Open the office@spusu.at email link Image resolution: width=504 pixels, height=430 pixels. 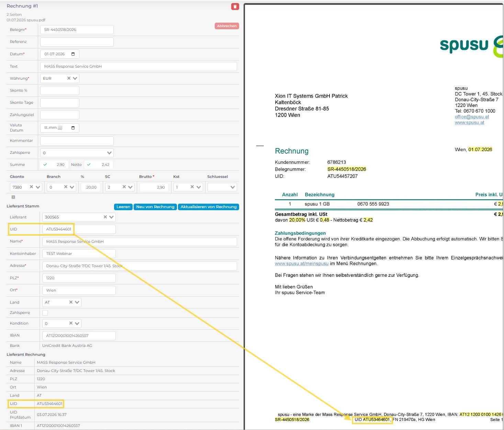click(x=472, y=117)
